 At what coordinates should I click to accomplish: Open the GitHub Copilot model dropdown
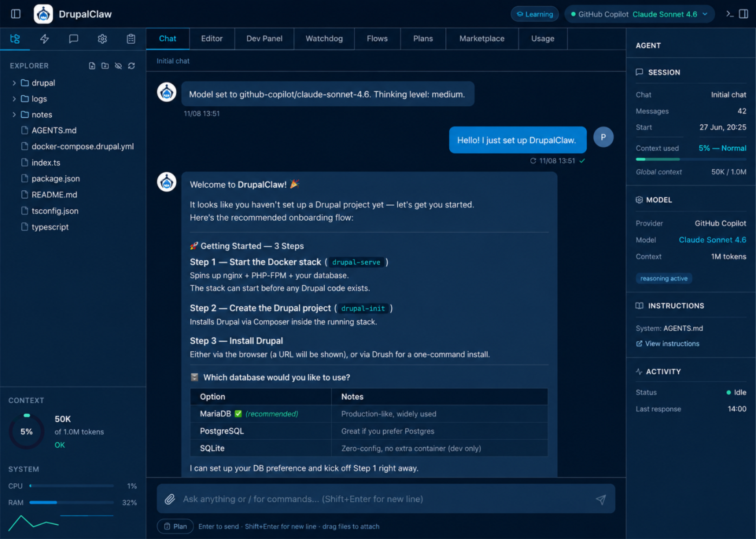pos(639,14)
